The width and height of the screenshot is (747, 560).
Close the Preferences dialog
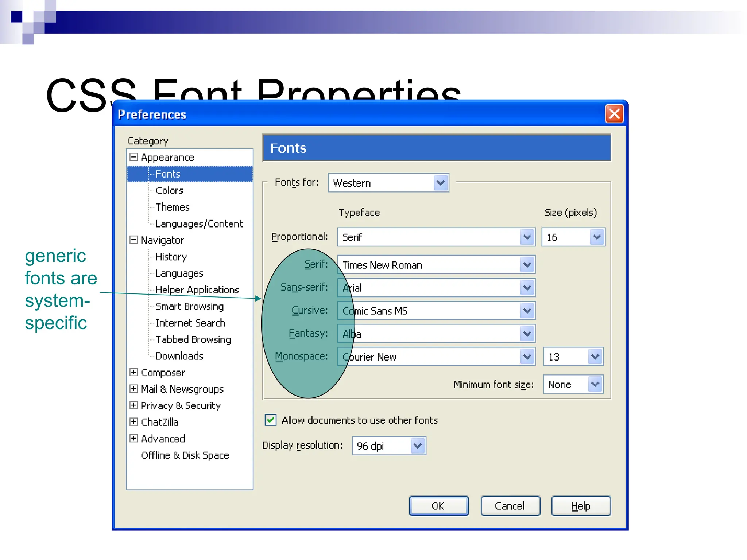coord(614,114)
